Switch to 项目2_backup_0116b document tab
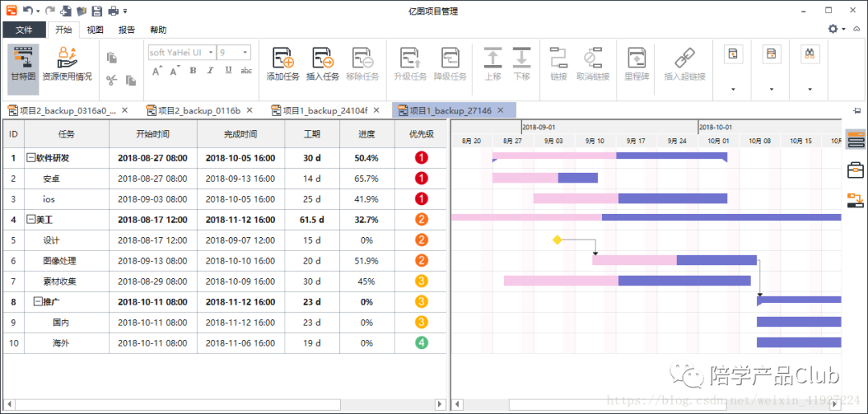The width and height of the screenshot is (868, 414). 199,110
